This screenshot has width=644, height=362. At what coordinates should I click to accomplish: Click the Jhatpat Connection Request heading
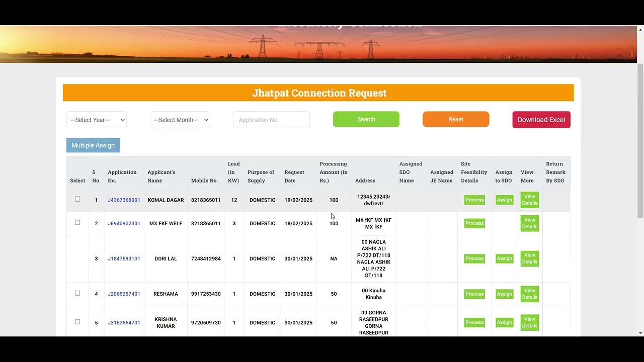coord(319,93)
